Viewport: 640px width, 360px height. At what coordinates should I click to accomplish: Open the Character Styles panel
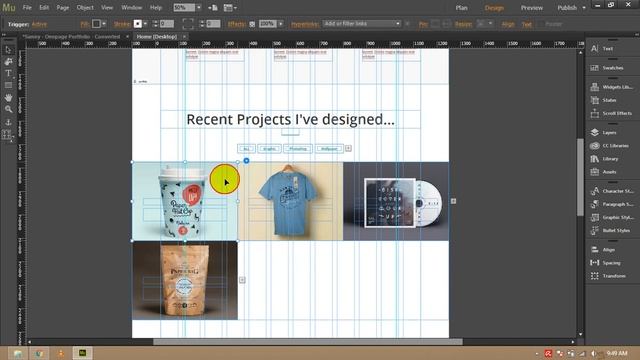pos(612,191)
